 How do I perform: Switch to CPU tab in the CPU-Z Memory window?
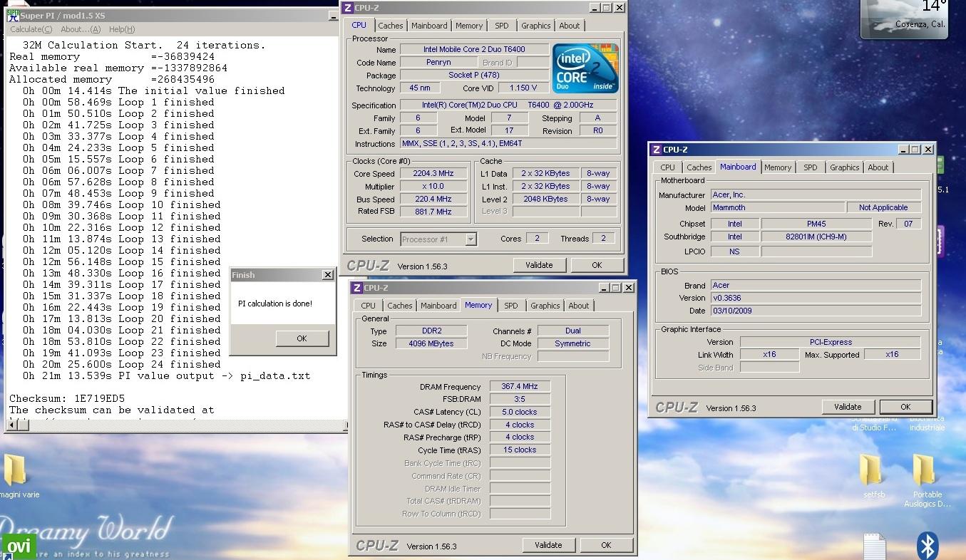pos(368,306)
